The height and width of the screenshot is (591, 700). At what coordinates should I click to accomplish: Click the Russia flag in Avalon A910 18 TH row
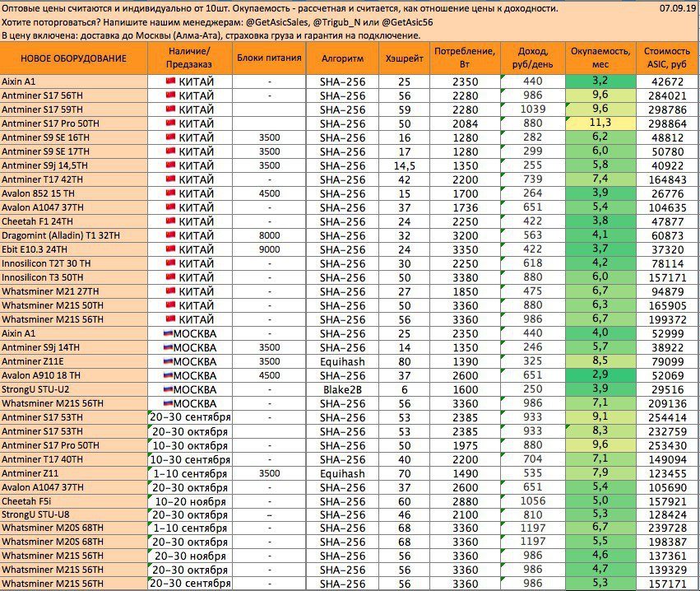[168, 375]
